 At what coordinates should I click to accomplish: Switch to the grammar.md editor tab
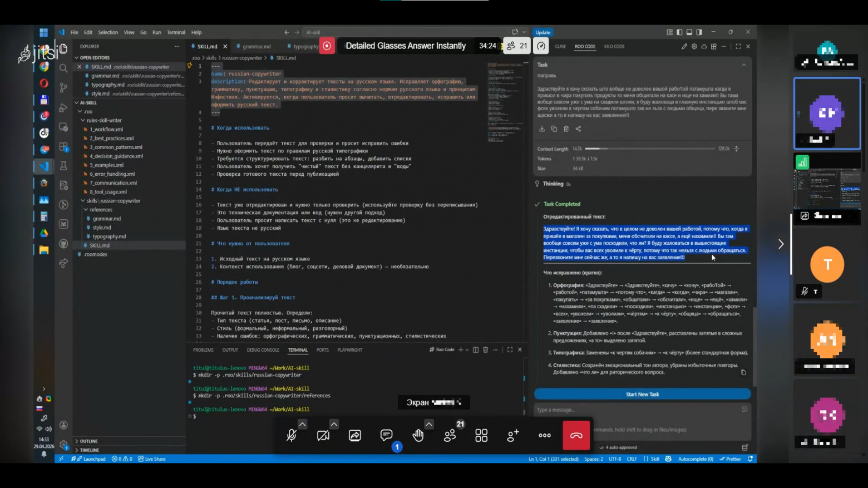coord(257,47)
